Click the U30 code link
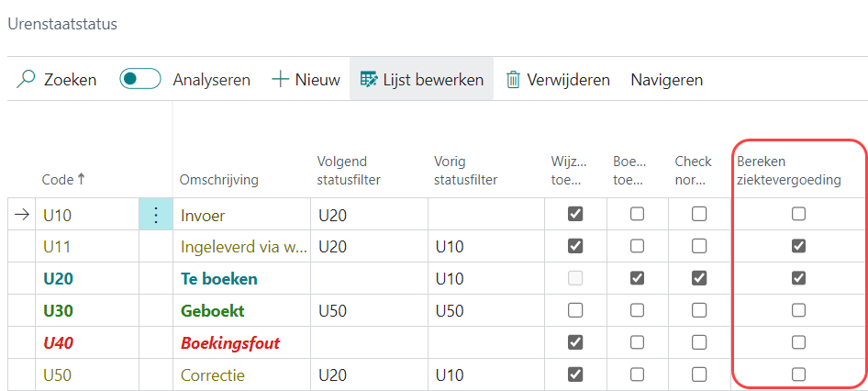 pyautogui.click(x=58, y=310)
